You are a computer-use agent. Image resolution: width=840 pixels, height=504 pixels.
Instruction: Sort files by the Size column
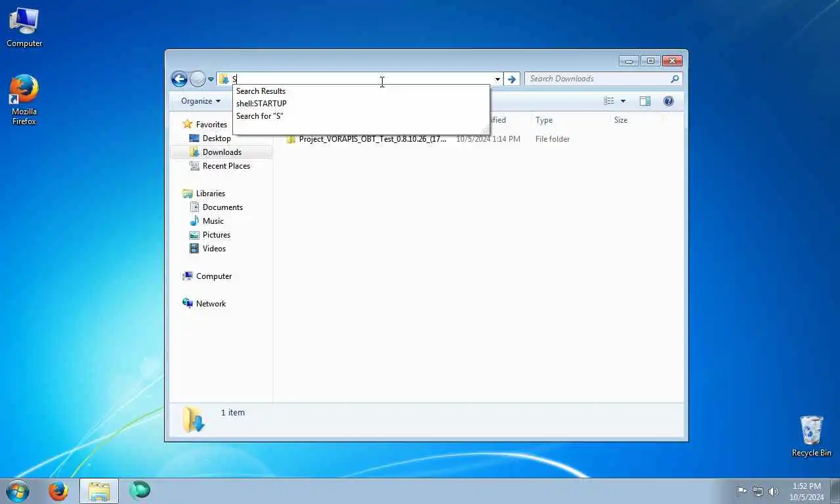click(635, 120)
